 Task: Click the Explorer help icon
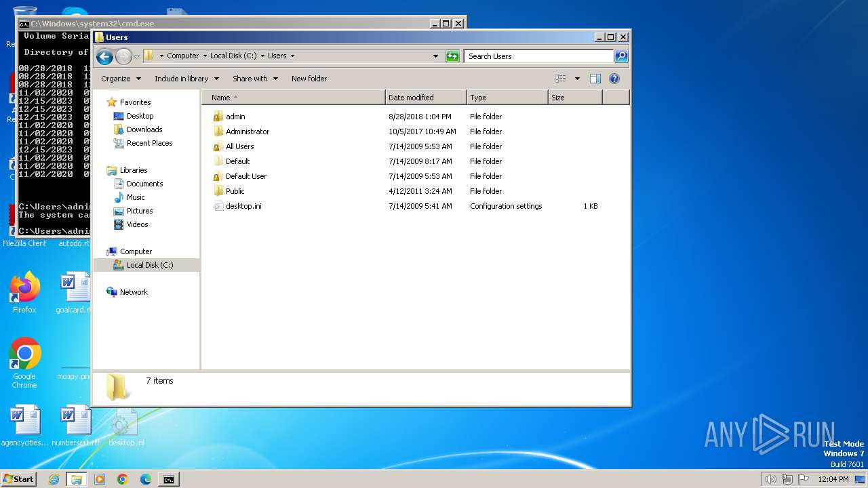614,79
